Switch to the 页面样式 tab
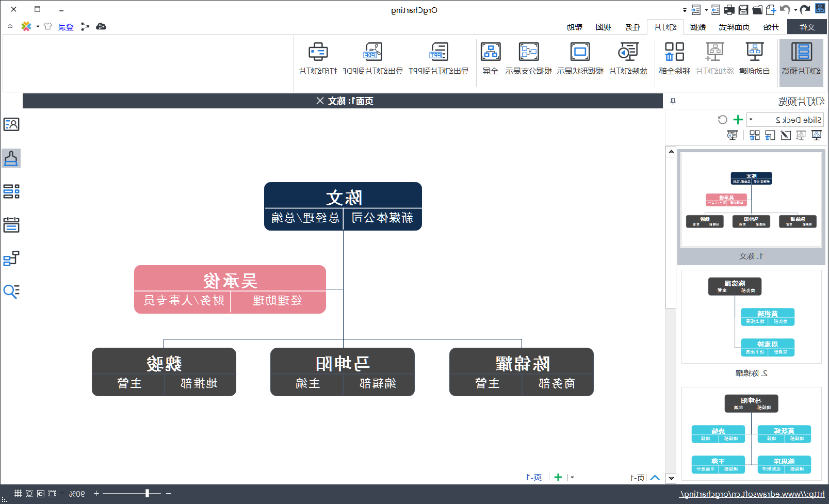 734,27
